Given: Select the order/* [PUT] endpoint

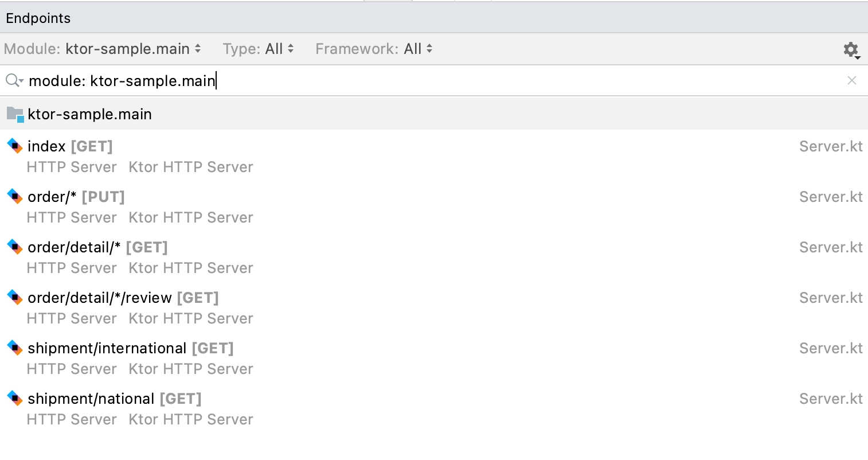Looking at the screenshot, I should tap(434, 206).
